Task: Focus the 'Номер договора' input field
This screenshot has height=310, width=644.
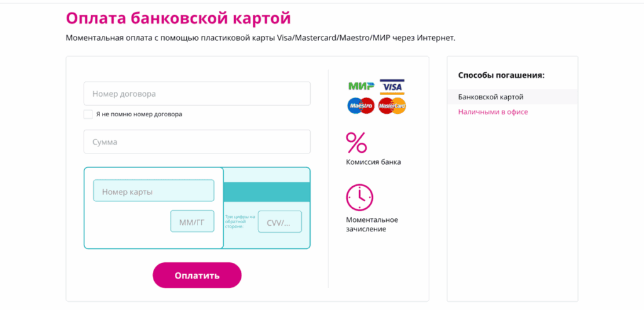Action: 197,94
